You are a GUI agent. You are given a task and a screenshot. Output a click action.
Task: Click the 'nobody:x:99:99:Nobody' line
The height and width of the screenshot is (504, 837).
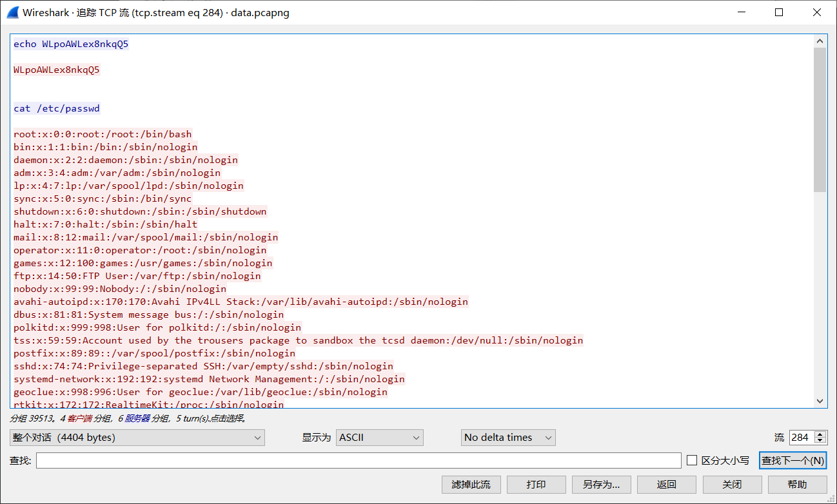(120, 289)
